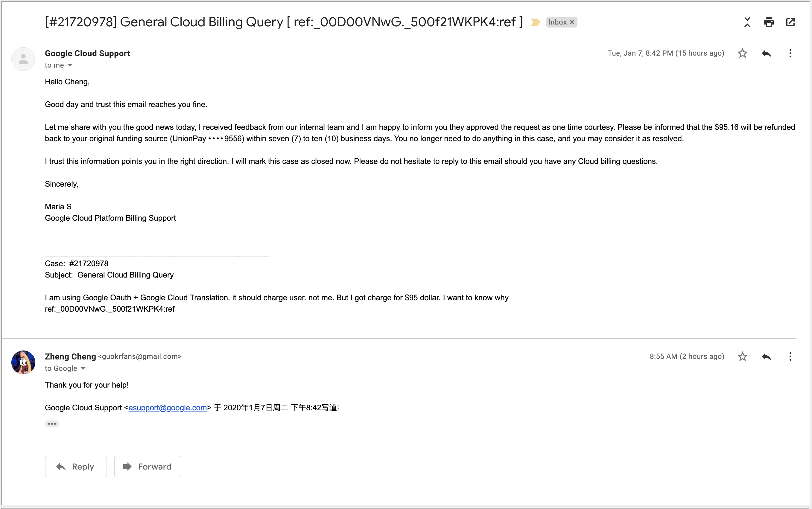Image resolution: width=812 pixels, height=509 pixels.
Task: Open esupport@google.com email link
Action: (x=167, y=408)
